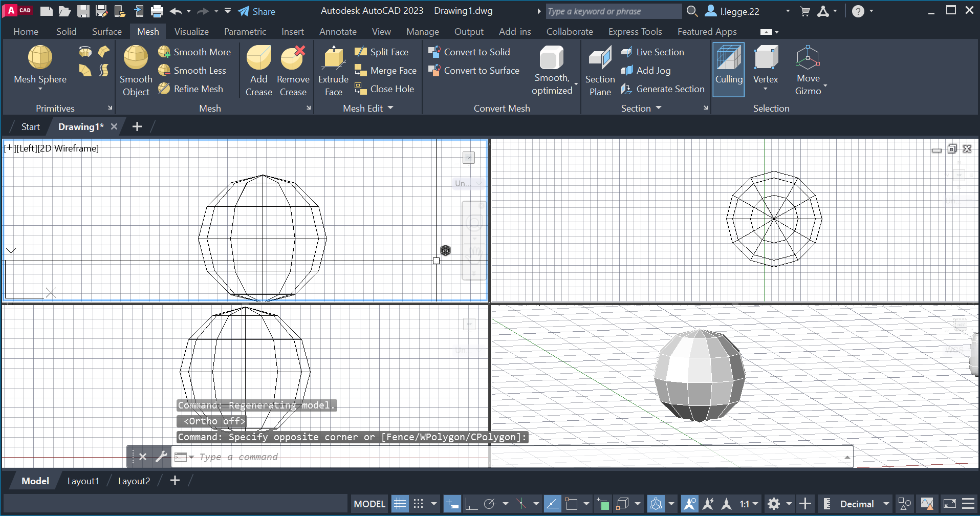The image size is (980, 516).
Task: Click the Undo arrow icon
Action: [x=176, y=11]
